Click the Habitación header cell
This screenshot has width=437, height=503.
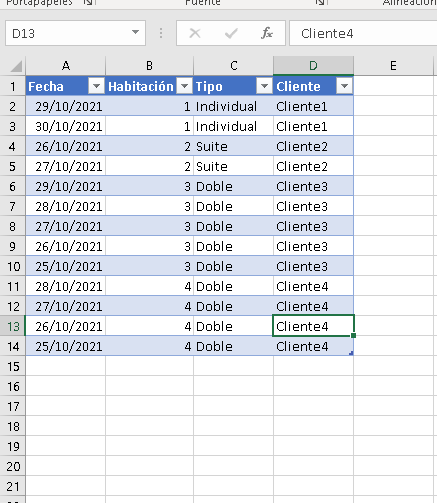(149, 86)
